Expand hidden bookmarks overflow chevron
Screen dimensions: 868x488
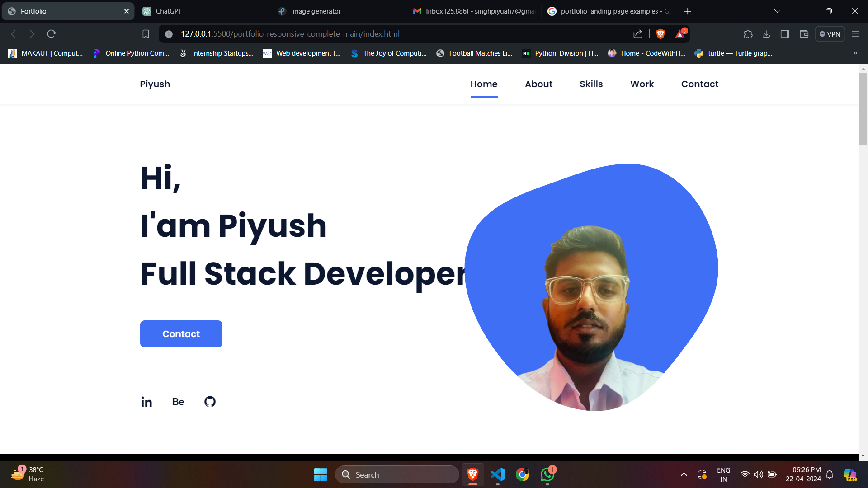click(855, 53)
